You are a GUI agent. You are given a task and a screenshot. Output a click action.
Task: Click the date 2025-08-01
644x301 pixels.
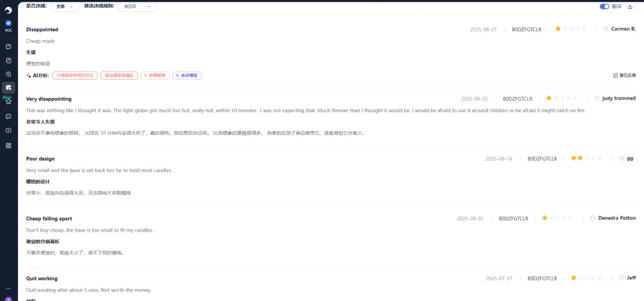coord(470,219)
